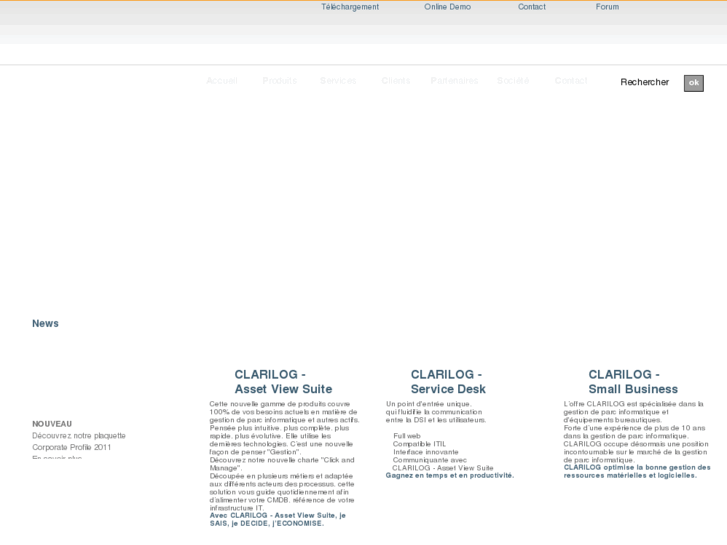Open the Forum link

click(x=607, y=7)
